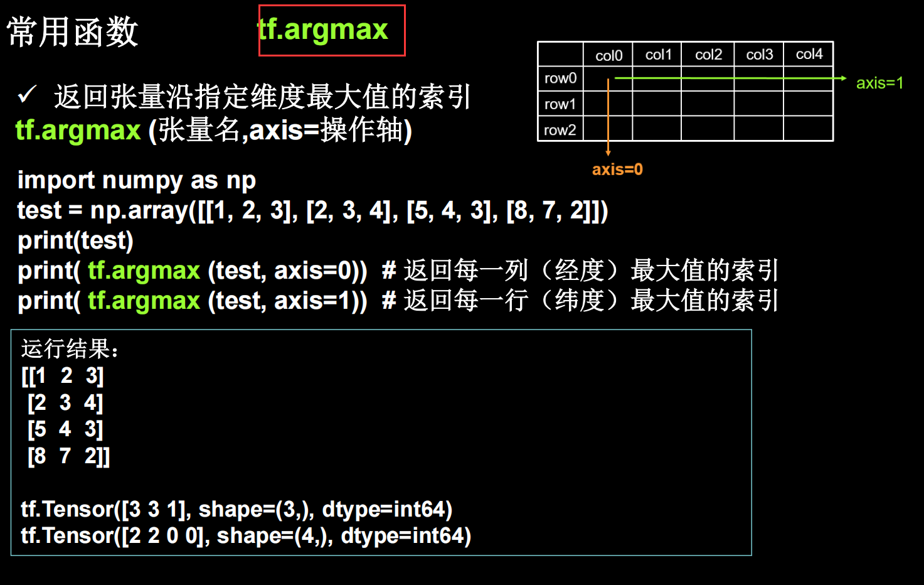The height and width of the screenshot is (585, 924).
Task: Click the col2 table header cell
Action: (x=708, y=55)
